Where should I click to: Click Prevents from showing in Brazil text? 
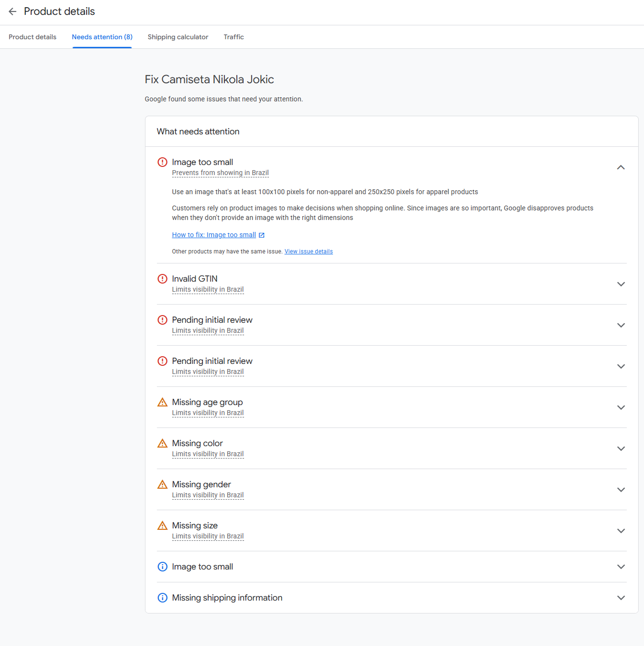point(221,173)
